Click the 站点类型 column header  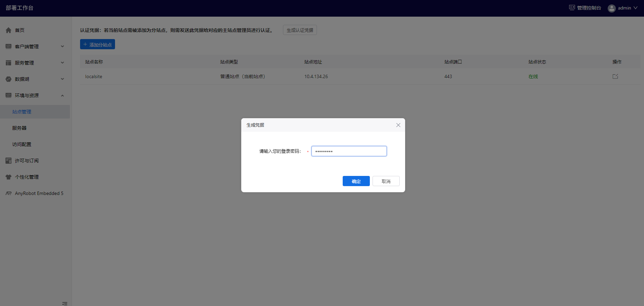229,62
